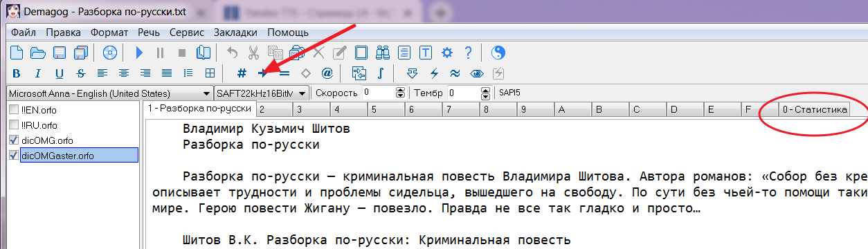Click the wavy approximately-equal icon
This screenshot has width=868, height=249.
click(455, 73)
